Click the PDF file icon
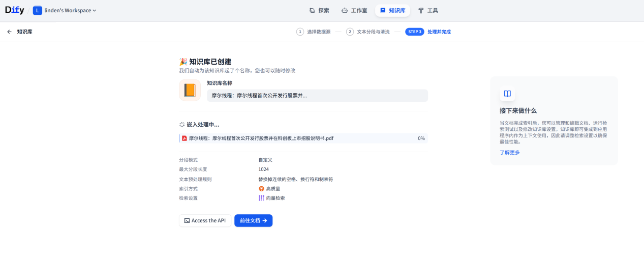The height and width of the screenshot is (257, 644). [x=185, y=138]
